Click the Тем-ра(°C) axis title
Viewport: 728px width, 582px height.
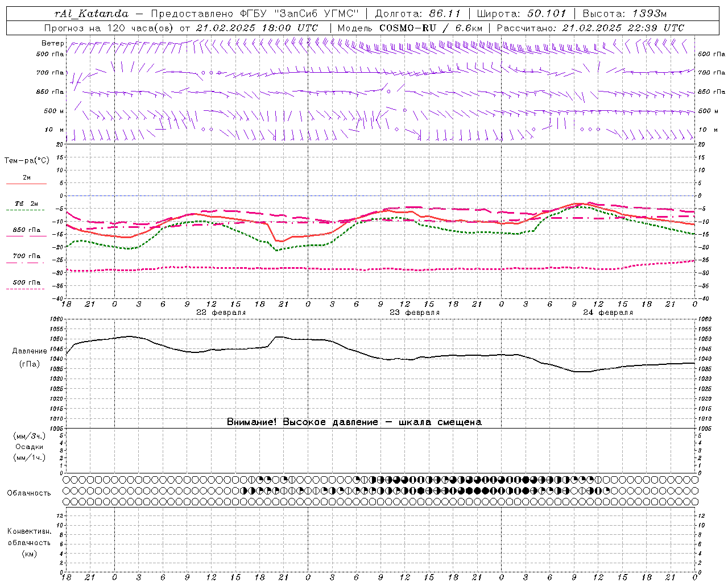coord(27,161)
